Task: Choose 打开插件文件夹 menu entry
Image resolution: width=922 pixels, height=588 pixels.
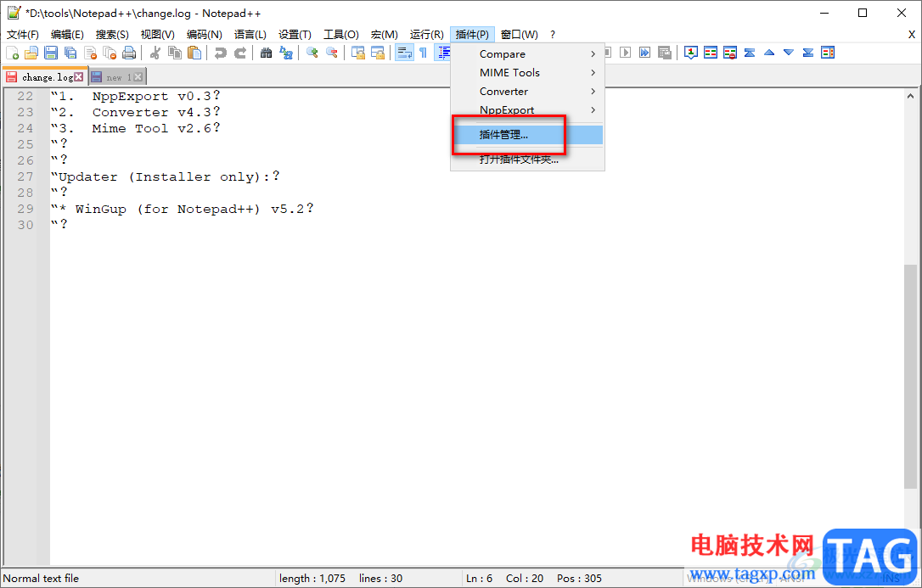Action: coord(527,160)
